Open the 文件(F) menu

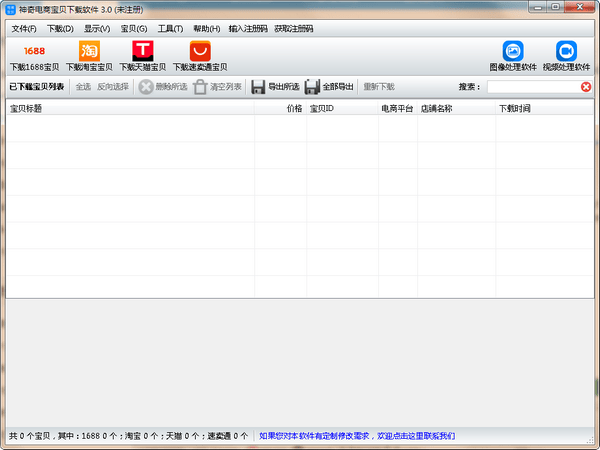click(x=24, y=29)
